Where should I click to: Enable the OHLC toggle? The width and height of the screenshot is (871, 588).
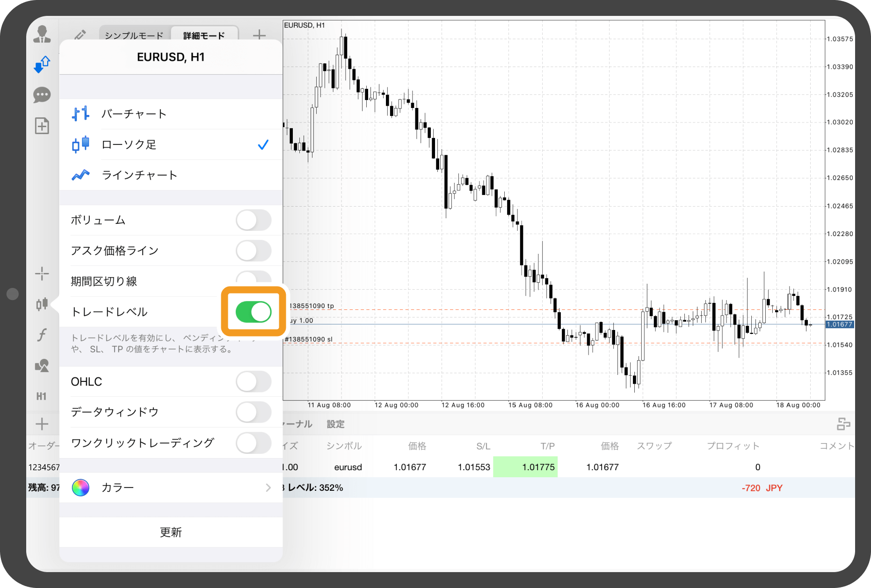[x=253, y=382]
